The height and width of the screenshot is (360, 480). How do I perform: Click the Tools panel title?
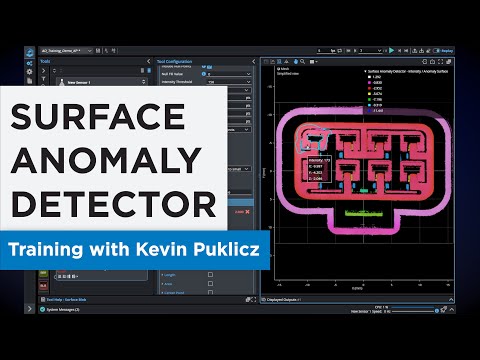click(x=45, y=61)
